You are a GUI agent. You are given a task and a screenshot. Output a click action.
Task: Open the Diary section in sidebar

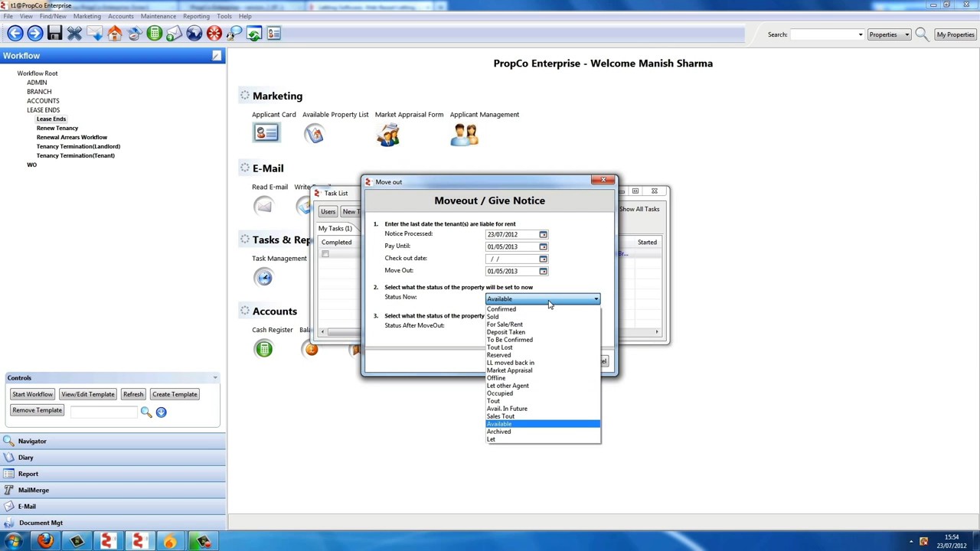[113, 458]
